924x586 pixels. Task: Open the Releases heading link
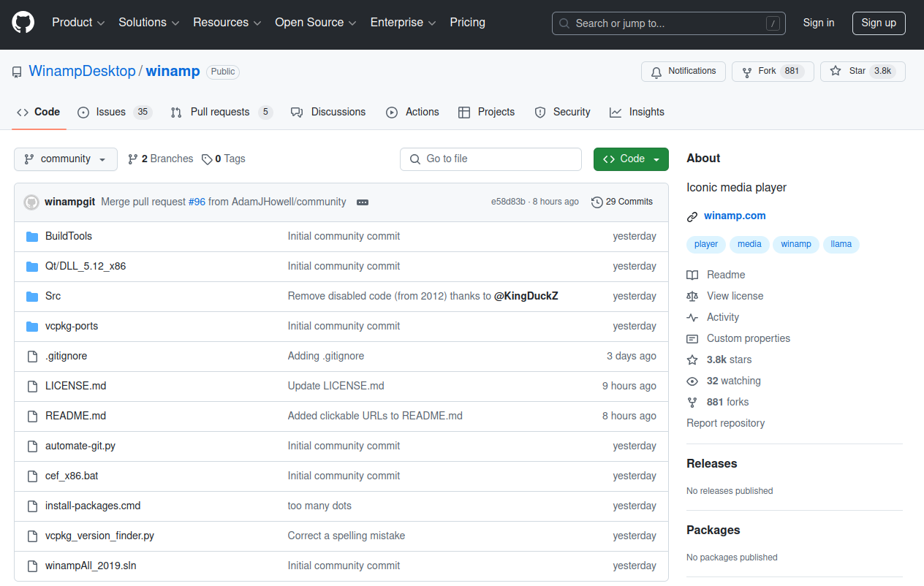pos(711,464)
